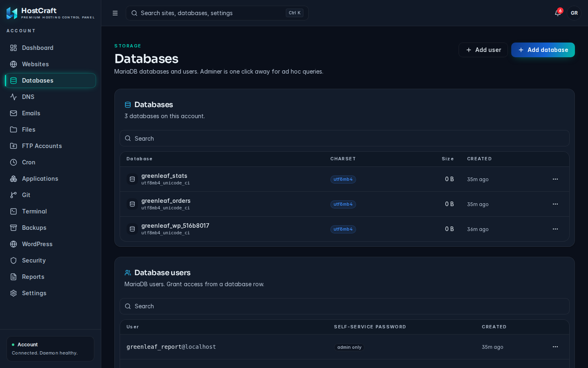Go to the Databases sidebar item
This screenshot has width=588, height=368.
(x=51, y=81)
